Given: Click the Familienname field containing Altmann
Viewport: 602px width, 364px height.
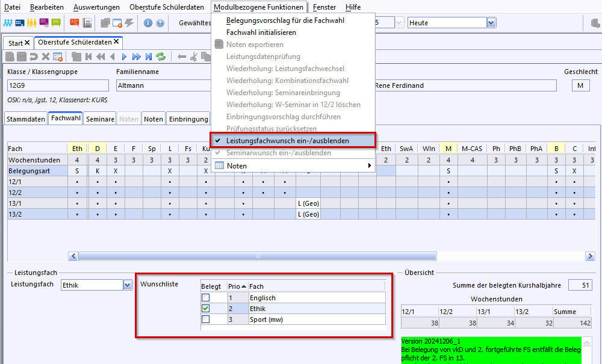Looking at the screenshot, I should pyautogui.click(x=164, y=85).
